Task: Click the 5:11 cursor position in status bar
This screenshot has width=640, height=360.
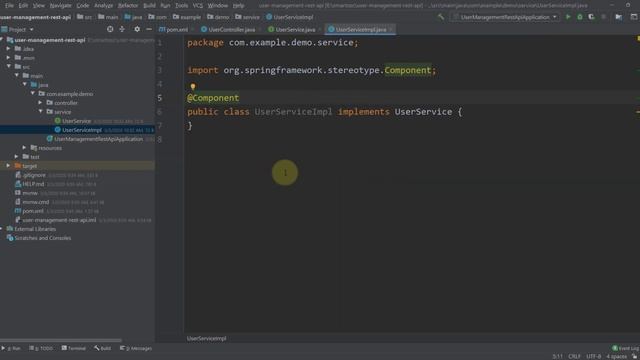Action: coord(557,356)
